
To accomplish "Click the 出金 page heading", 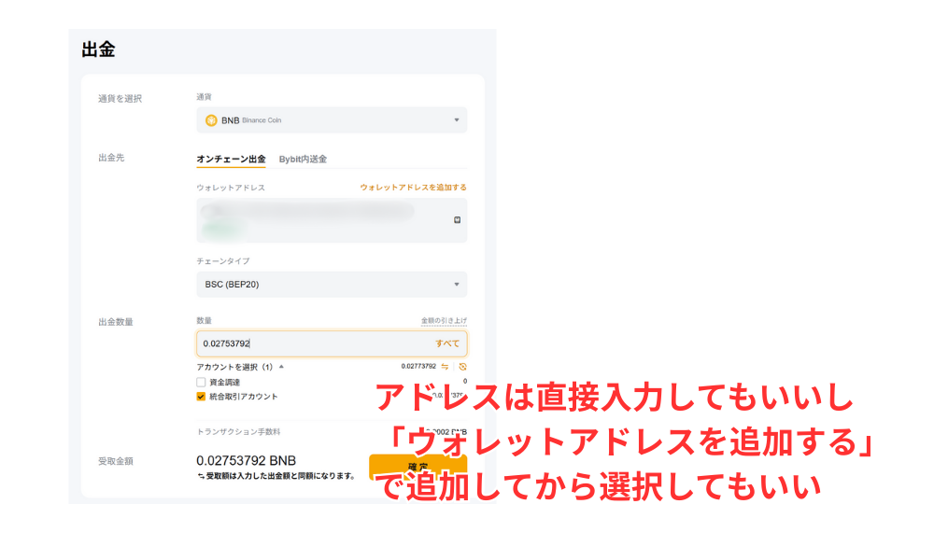I will pos(98,50).
